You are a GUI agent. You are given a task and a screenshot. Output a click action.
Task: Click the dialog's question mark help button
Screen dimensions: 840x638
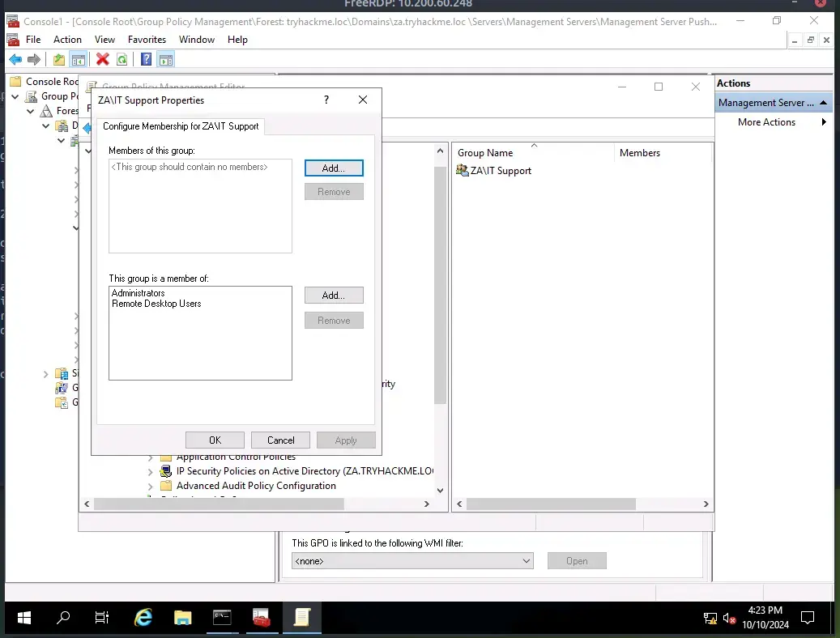(326, 100)
